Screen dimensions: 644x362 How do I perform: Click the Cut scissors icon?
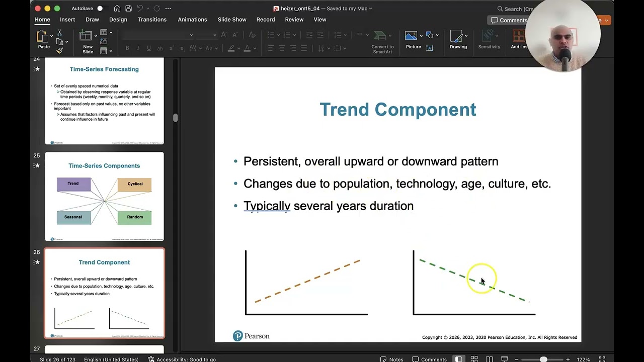click(x=59, y=33)
